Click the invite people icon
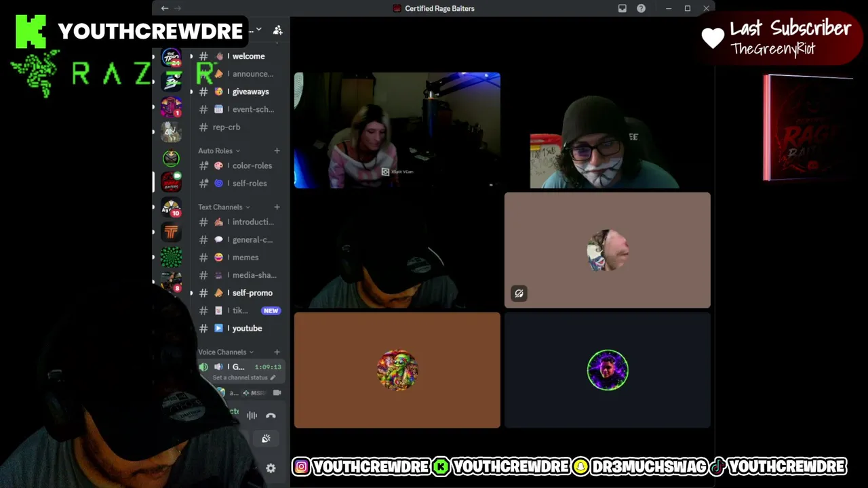Viewport: 868px width, 488px height. (277, 30)
